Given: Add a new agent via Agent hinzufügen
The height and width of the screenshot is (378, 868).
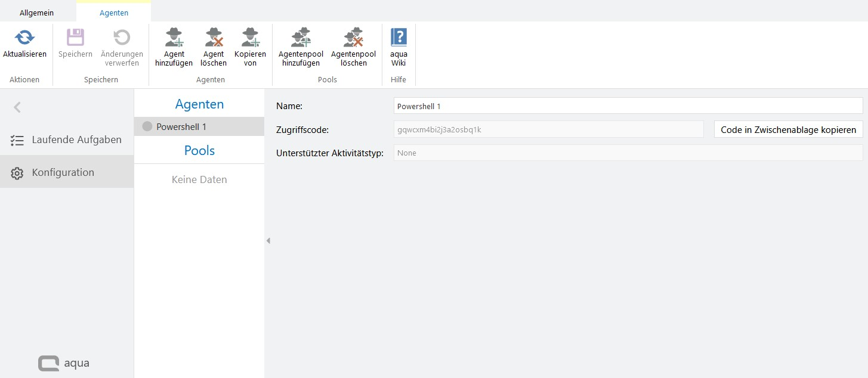Looking at the screenshot, I should (174, 38).
